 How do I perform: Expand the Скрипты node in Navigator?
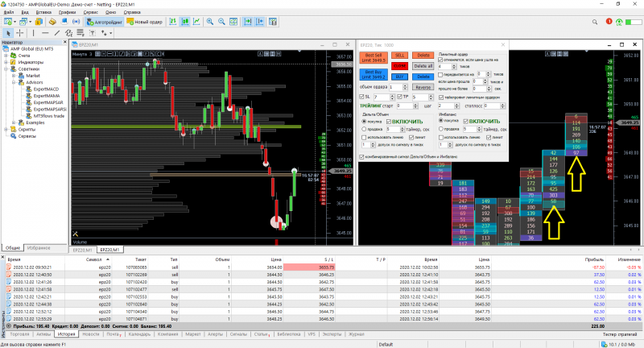tap(6, 130)
